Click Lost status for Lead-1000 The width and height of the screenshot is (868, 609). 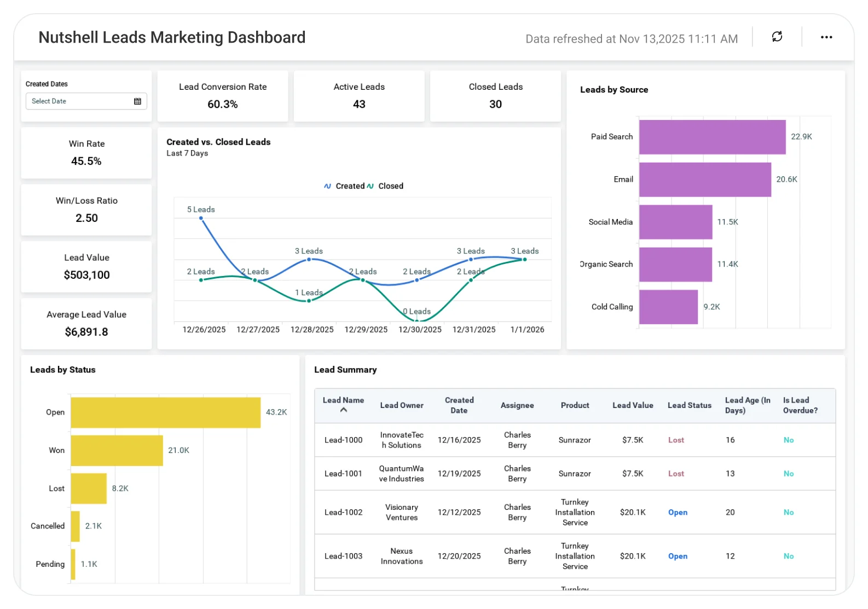point(676,440)
